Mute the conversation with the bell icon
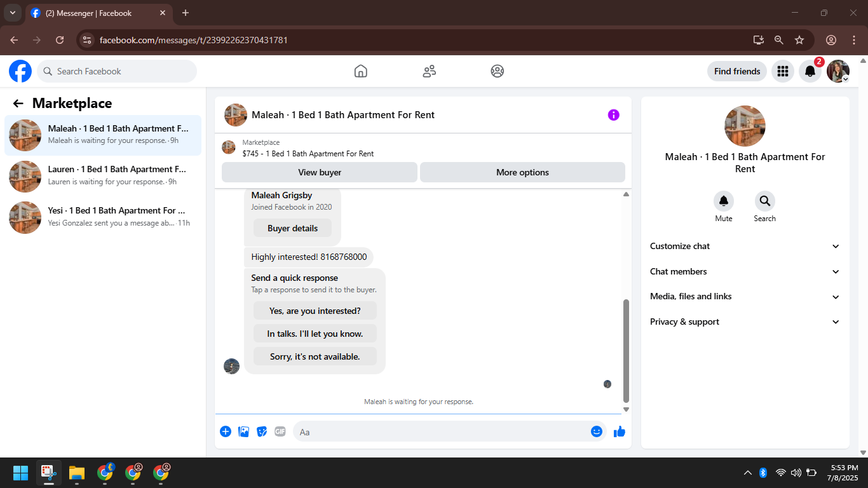Viewport: 868px width, 488px height. click(724, 201)
